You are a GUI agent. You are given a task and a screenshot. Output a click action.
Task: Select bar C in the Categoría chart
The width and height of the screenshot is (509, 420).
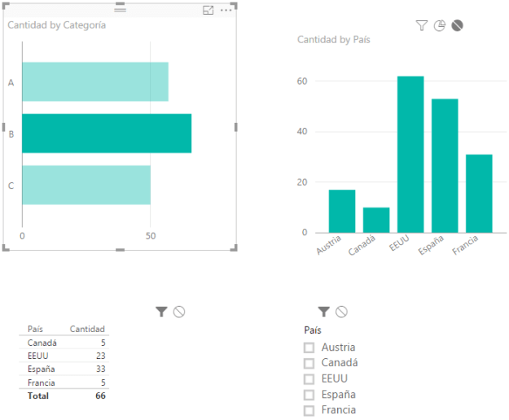point(86,185)
